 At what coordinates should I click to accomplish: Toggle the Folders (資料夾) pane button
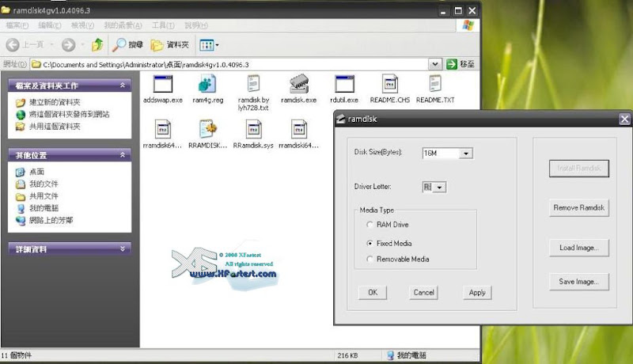(169, 45)
